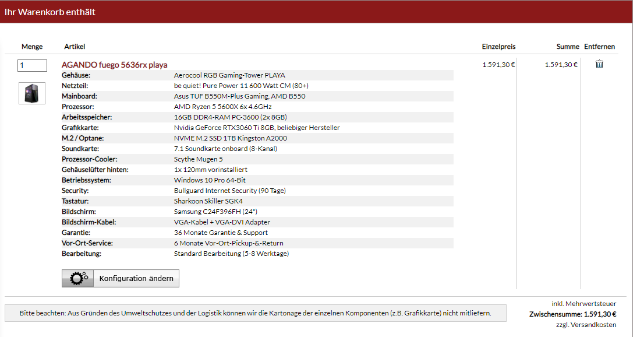Image resolution: width=644 pixels, height=337 pixels.
Task: Open the AGANDO fuego 5636rx playa product link
Action: tap(114, 65)
